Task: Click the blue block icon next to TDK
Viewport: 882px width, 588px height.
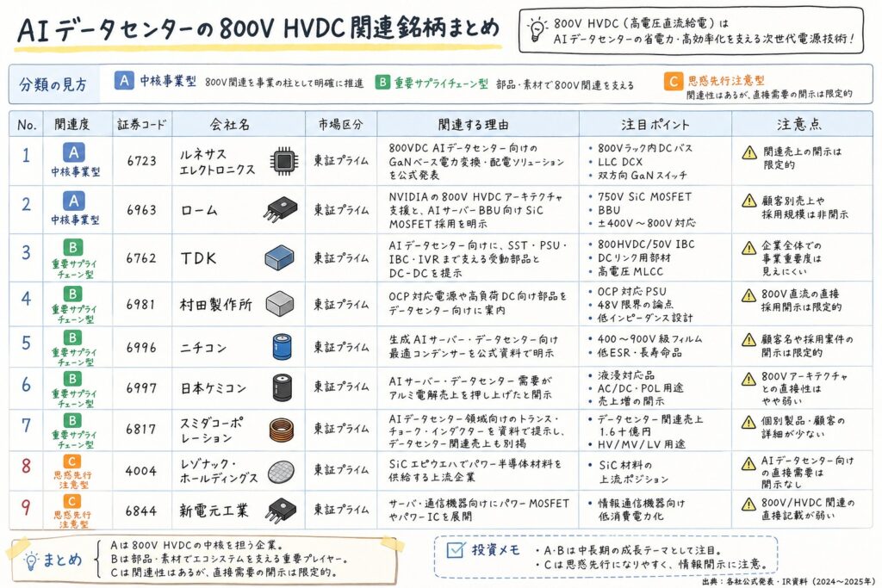Action: click(x=280, y=257)
